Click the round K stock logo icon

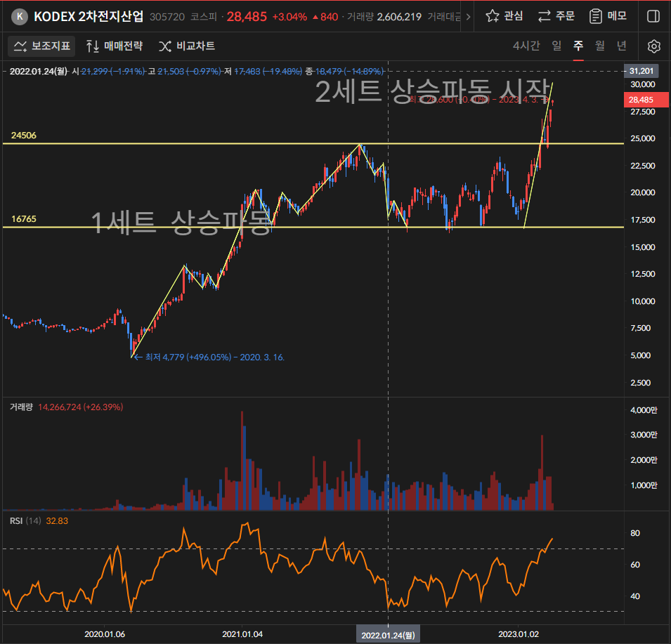[x=19, y=17]
